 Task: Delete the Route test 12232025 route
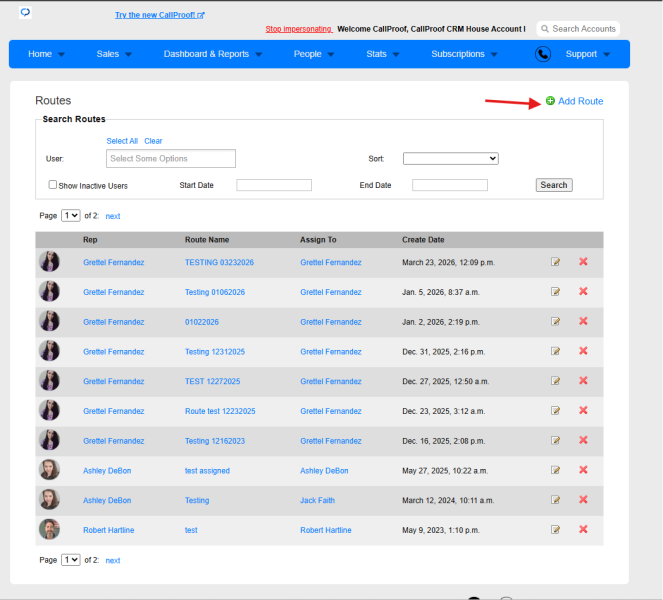(583, 410)
